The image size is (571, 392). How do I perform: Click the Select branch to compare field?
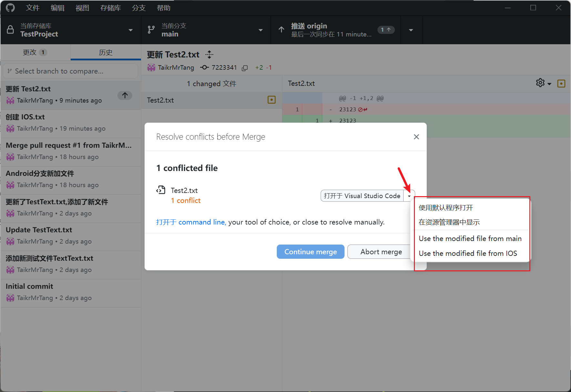point(71,71)
